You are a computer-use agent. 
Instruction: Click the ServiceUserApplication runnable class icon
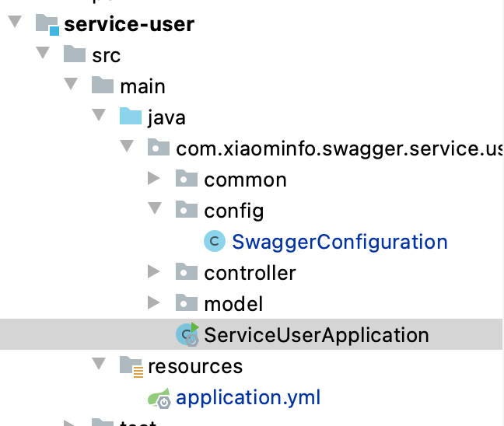187,335
